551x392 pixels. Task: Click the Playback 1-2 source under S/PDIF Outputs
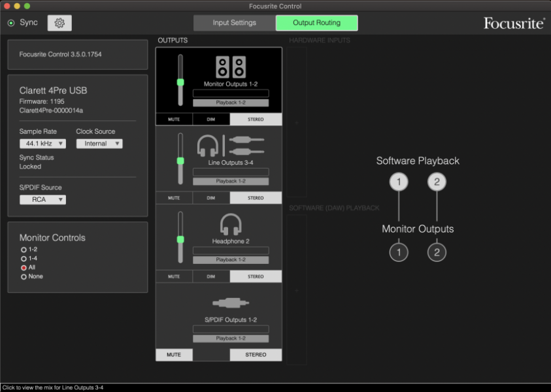tap(229, 338)
